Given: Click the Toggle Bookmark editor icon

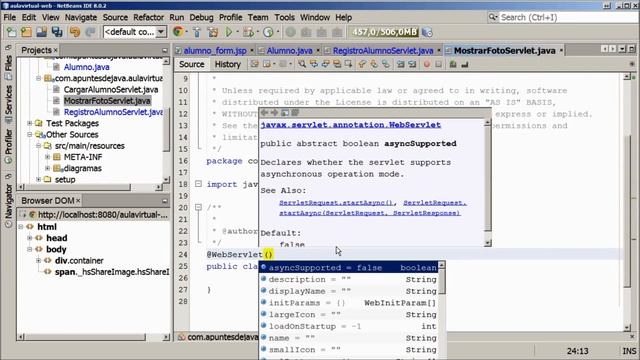Looking at the screenshot, I should tap(386, 64).
